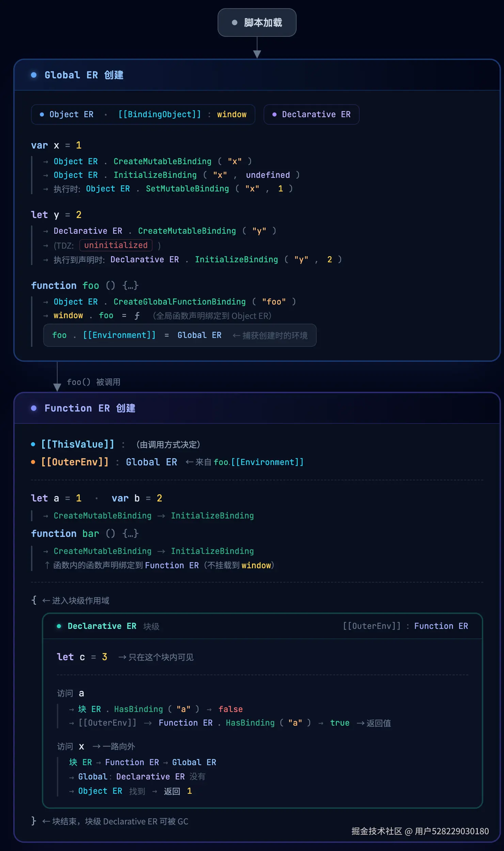Viewport: 504px width, 851px height.
Task: Click the Global ER 创建 header title
Action: (84, 75)
